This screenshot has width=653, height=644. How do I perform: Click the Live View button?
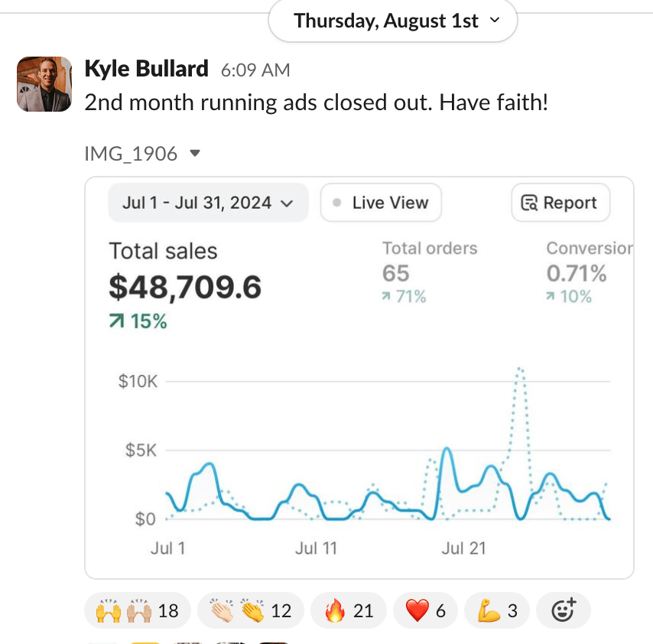pos(381,203)
